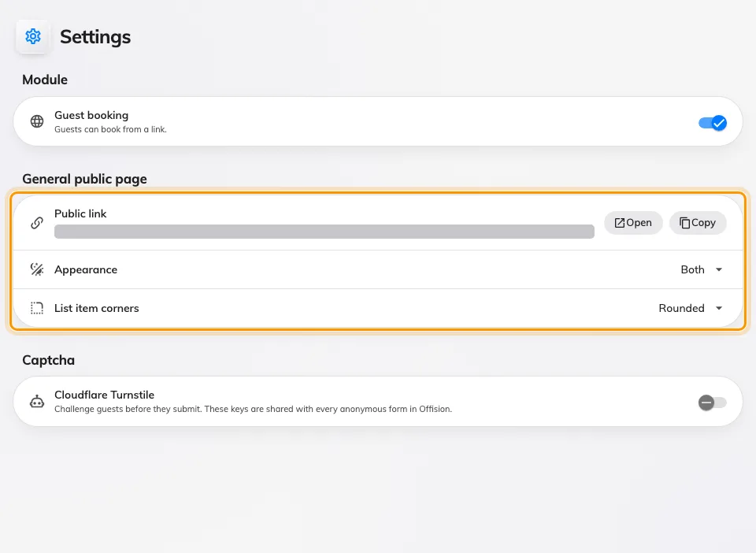Click the blurred public link field
This screenshot has height=553, width=756.
point(324,232)
